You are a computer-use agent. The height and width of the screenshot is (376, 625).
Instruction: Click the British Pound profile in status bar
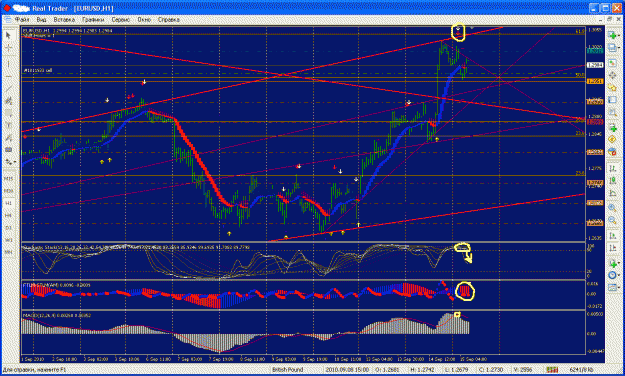coord(288,370)
